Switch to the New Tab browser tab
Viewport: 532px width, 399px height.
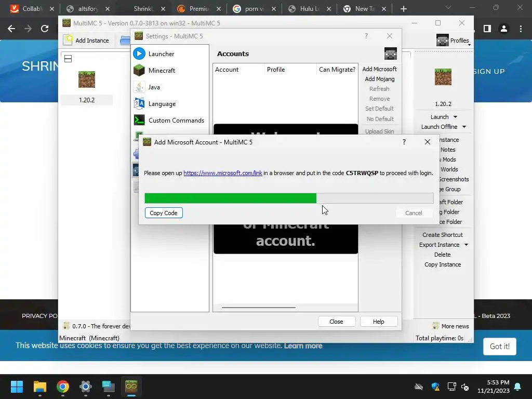(x=364, y=9)
